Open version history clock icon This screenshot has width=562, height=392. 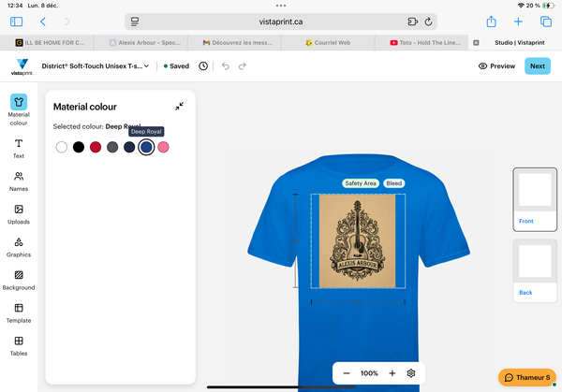tap(203, 66)
